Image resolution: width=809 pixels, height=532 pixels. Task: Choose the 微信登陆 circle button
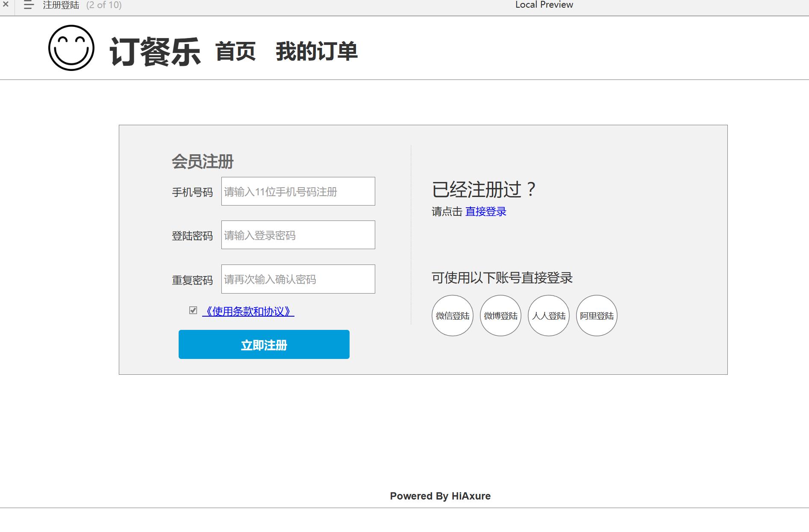[453, 315]
